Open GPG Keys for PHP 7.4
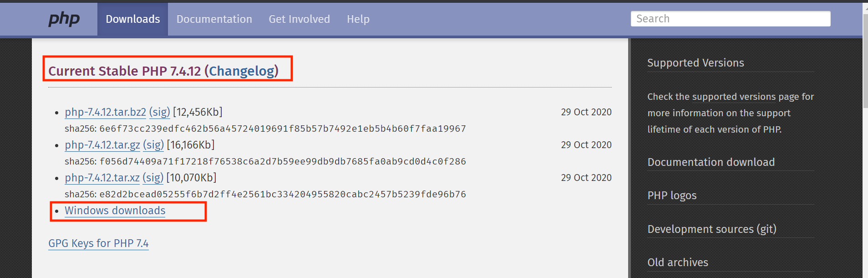Screen dimensions: 868x278 (98, 243)
